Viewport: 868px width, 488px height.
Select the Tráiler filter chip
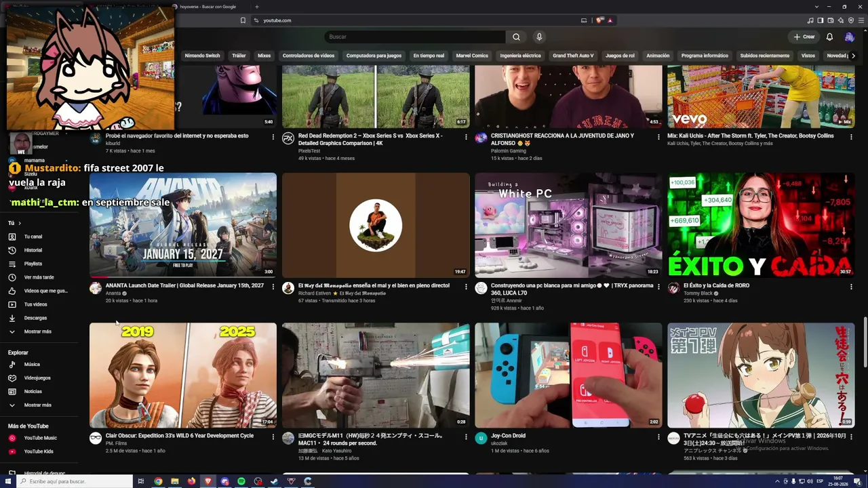pos(239,56)
